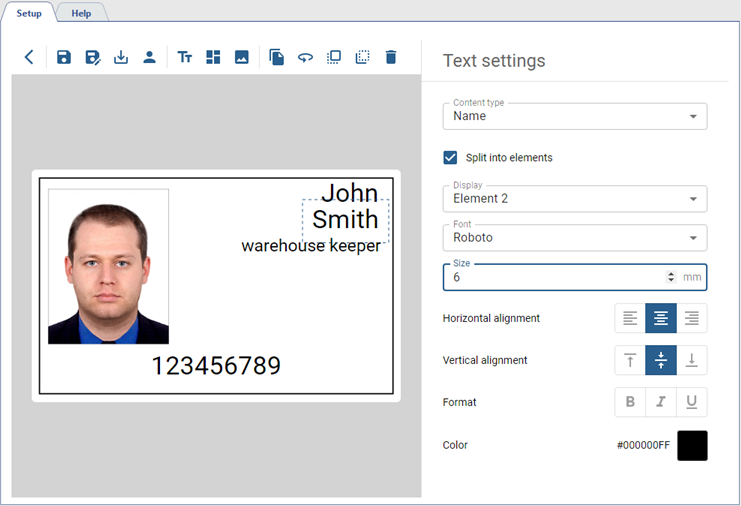Set vertical alignment to bottom
This screenshot has width=741, height=506.
[691, 360]
